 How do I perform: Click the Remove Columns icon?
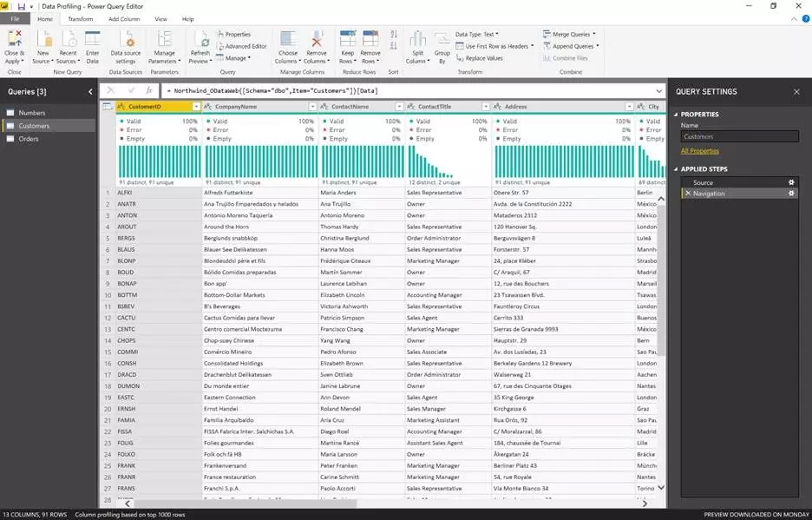[x=317, y=39]
